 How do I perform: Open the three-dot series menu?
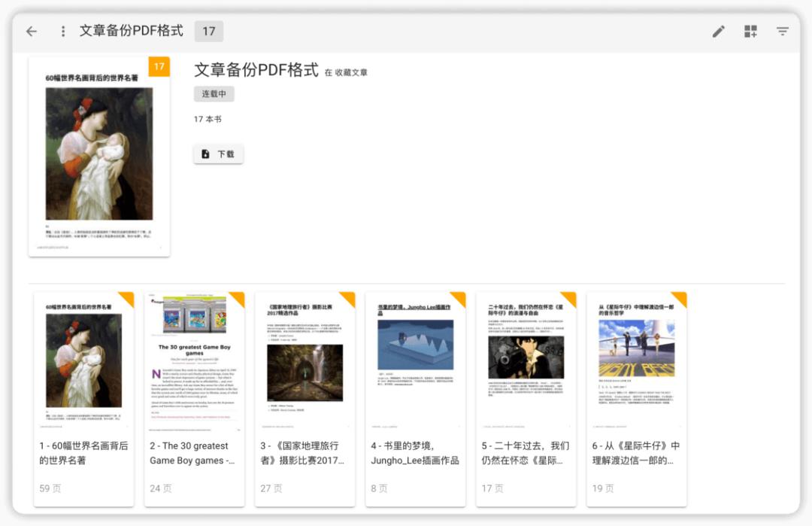[x=63, y=31]
